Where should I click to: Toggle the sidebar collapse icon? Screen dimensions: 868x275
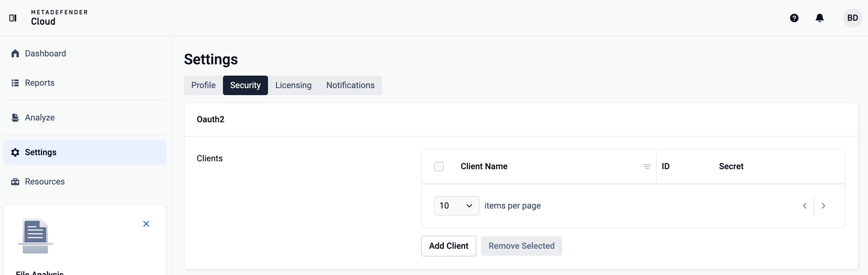tap(13, 18)
